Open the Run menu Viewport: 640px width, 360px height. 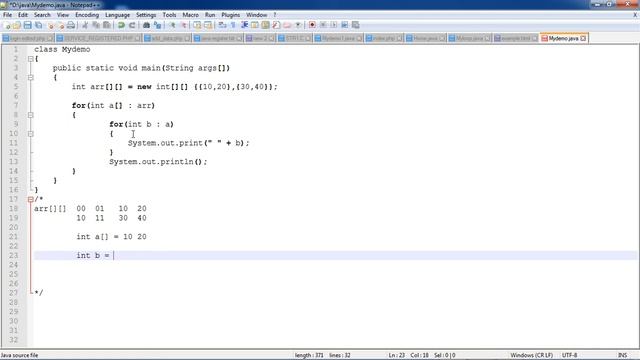(210, 15)
